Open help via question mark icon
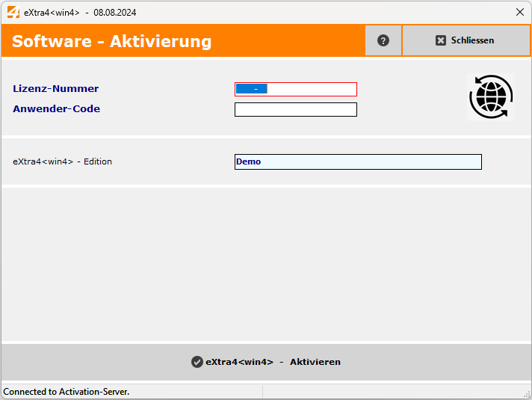Viewport: 532px width, 400px height. pyautogui.click(x=383, y=40)
